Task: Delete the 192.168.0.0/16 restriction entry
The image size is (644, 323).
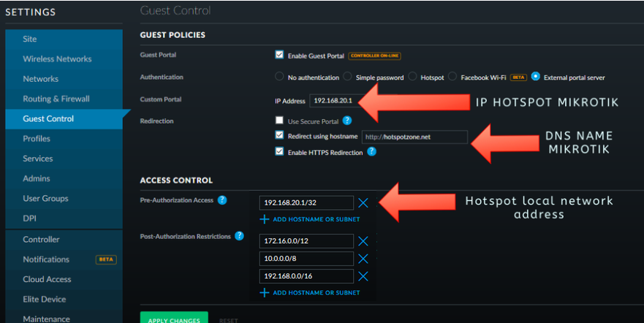Action: click(x=363, y=276)
